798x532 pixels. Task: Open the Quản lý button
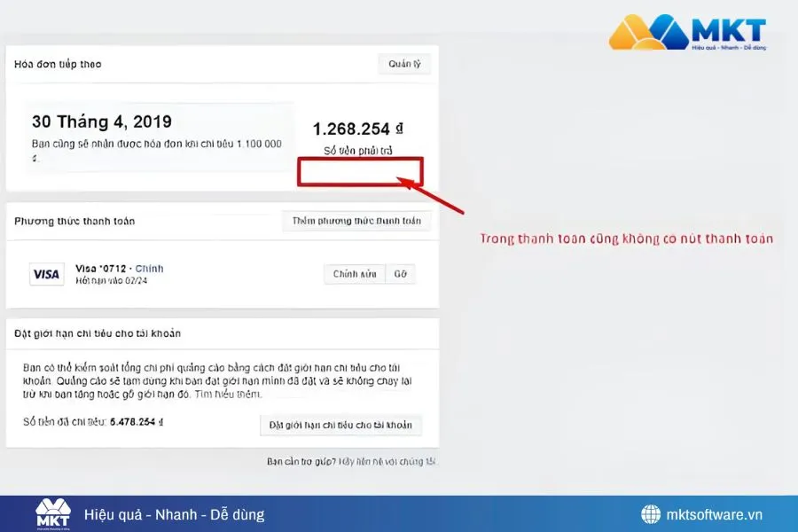pyautogui.click(x=404, y=64)
